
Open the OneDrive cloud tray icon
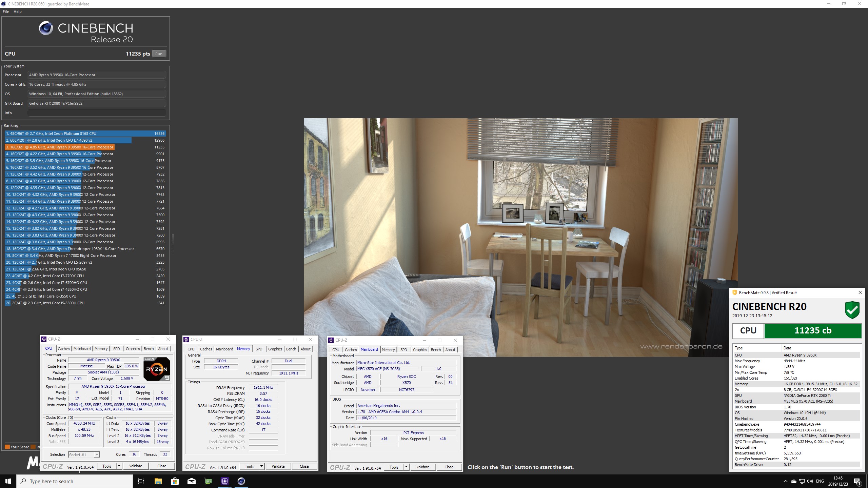point(794,481)
